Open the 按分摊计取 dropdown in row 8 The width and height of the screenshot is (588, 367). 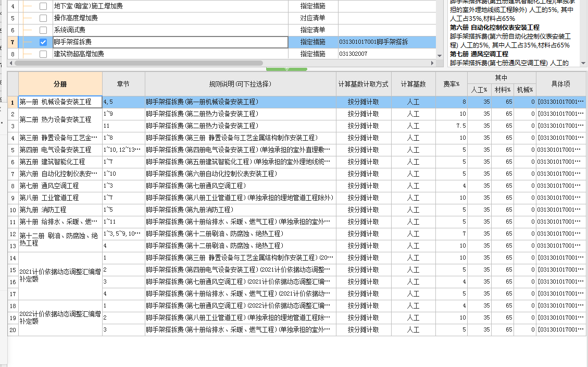point(364,186)
